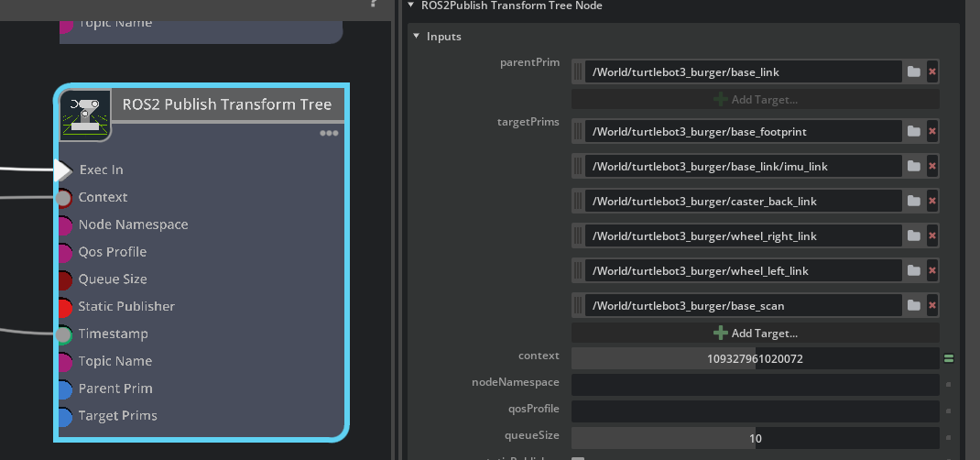Click the Topic Name port of the upper node
The width and height of the screenshot is (980, 460).
pos(66,25)
